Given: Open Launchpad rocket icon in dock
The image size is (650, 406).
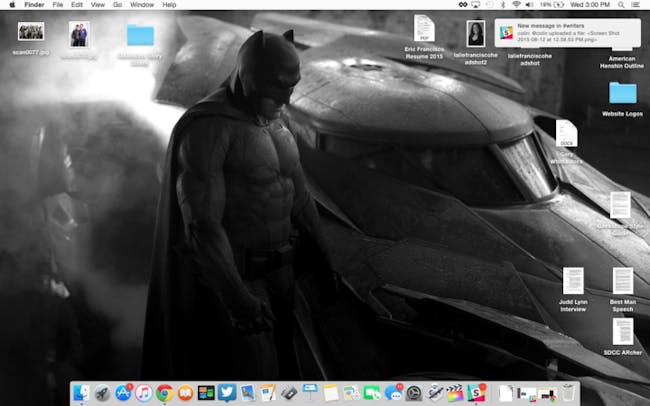Looking at the screenshot, I should [x=102, y=393].
